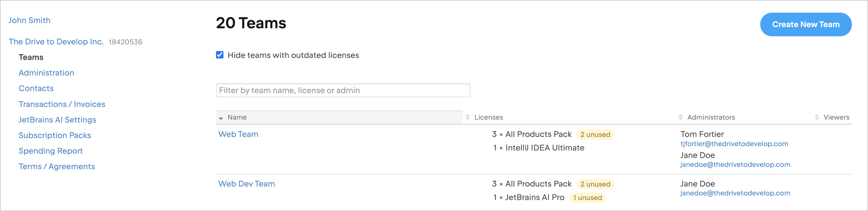This screenshot has height=211, width=868.
Task: Select JetBrains AI Settings in sidebar
Action: pos(57,120)
